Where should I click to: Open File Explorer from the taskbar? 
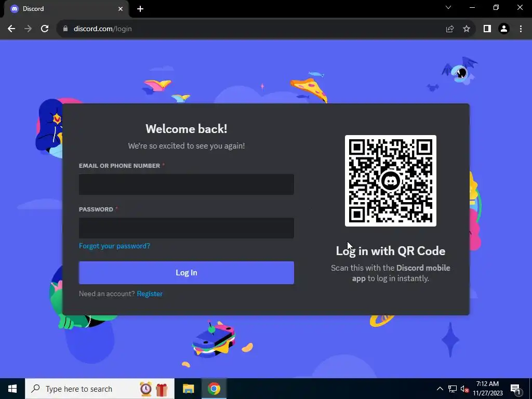point(188,389)
